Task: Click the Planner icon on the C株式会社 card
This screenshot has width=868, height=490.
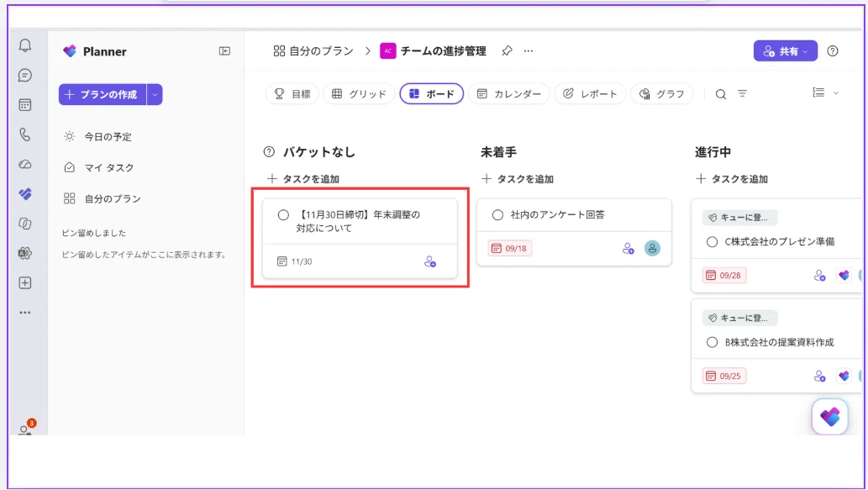Action: click(844, 275)
